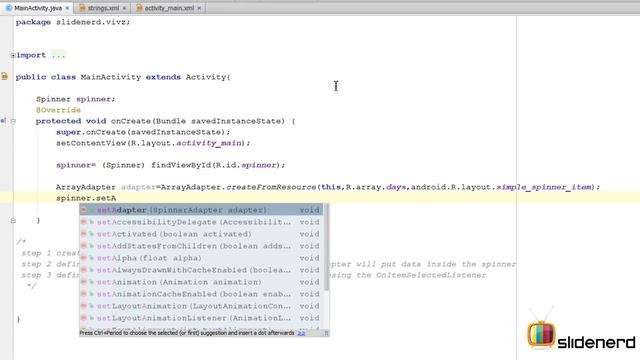The height and width of the screenshot is (360, 640).
Task: Click the fold end marker below onCreate
Action: [x=13, y=220]
